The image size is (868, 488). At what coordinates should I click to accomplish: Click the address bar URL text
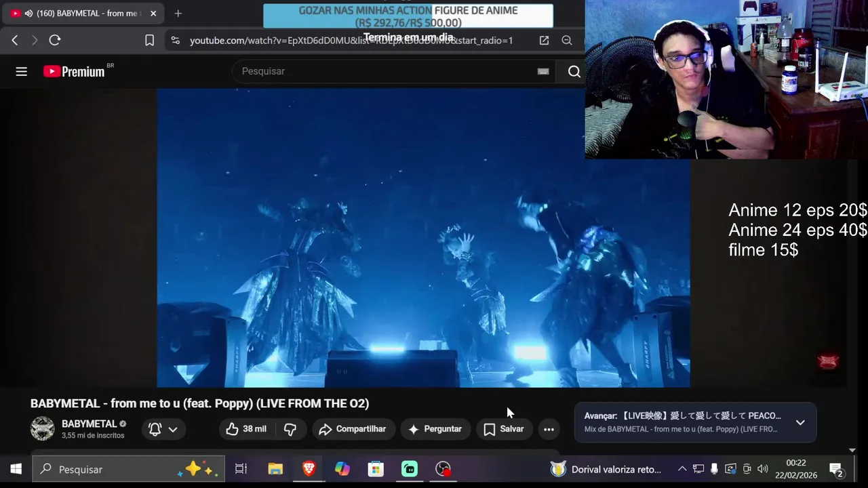(x=351, y=41)
